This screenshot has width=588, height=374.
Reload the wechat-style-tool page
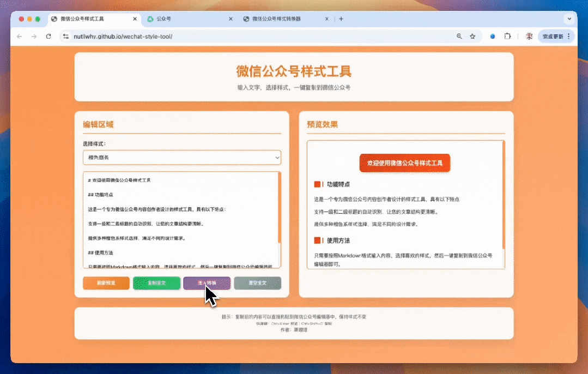click(x=49, y=37)
